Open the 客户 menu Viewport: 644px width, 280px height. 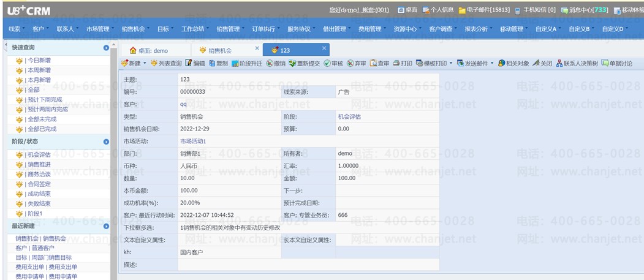pyautogui.click(x=40, y=29)
